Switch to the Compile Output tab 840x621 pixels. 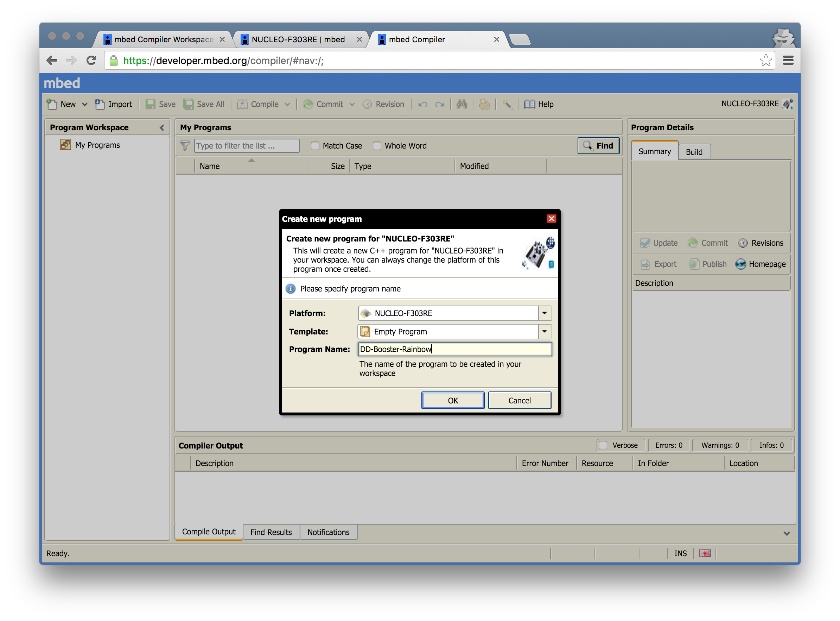click(x=209, y=532)
